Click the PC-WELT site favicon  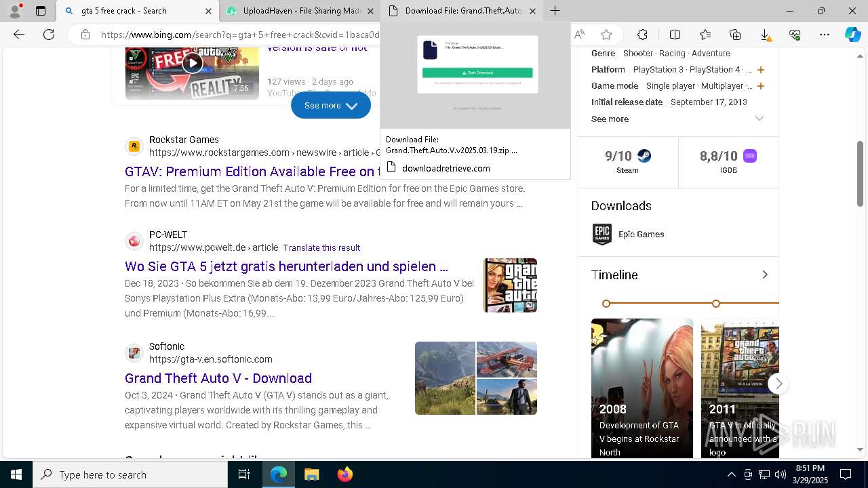pyautogui.click(x=134, y=241)
